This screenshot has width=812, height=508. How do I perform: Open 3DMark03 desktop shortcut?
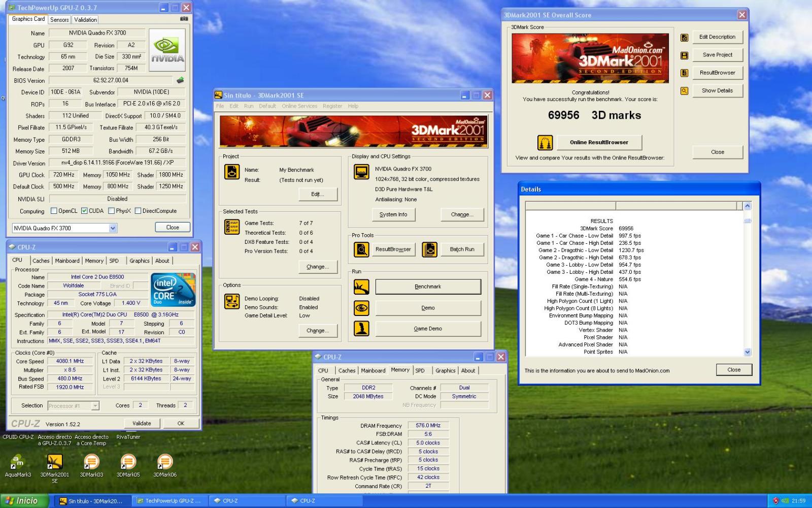[x=91, y=466]
